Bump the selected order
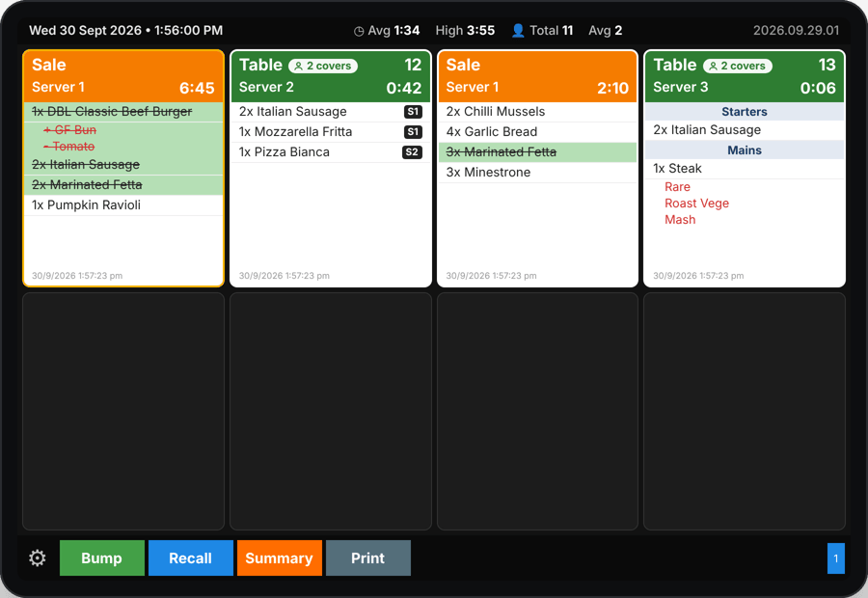Screen dimensions: 868x598 pos(102,558)
